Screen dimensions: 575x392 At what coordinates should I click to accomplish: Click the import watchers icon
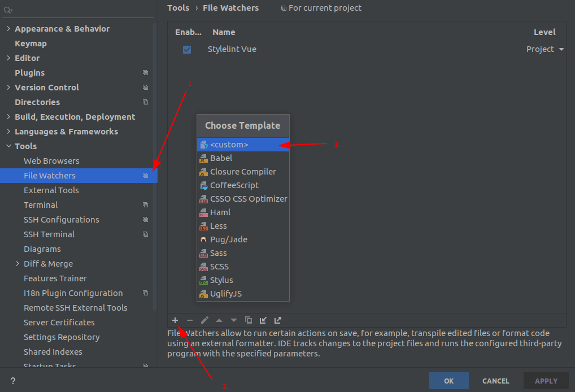(x=263, y=320)
